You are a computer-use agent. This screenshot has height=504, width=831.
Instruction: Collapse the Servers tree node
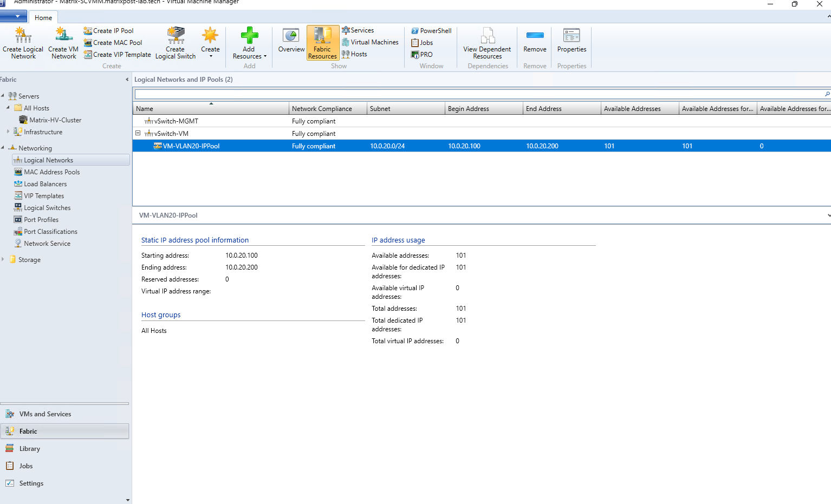point(3,96)
